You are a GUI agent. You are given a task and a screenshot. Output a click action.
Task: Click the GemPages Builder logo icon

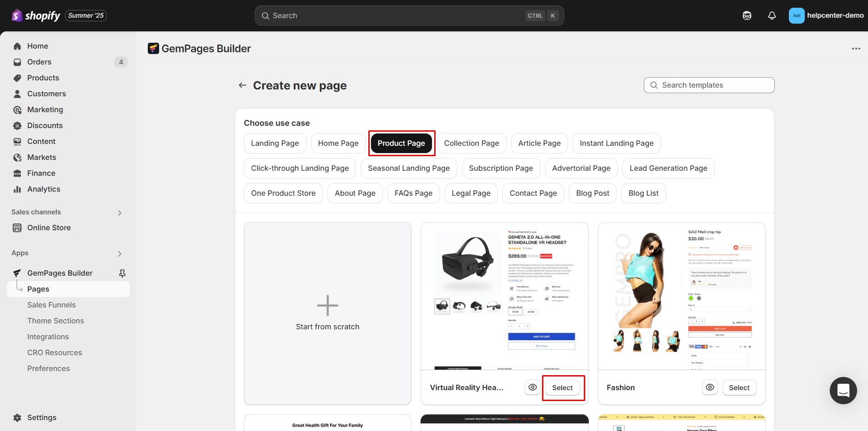(x=154, y=48)
